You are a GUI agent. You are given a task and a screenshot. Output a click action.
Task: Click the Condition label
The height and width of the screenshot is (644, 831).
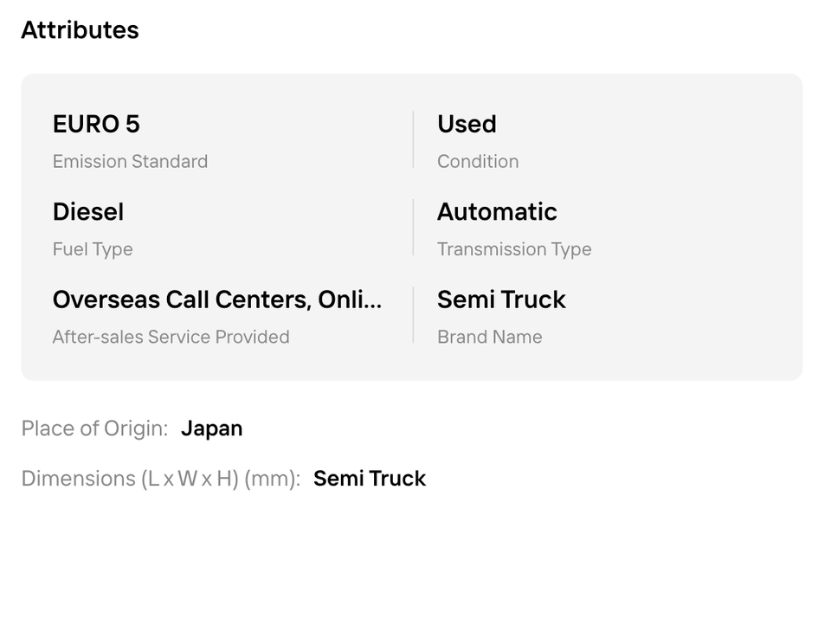[478, 161]
